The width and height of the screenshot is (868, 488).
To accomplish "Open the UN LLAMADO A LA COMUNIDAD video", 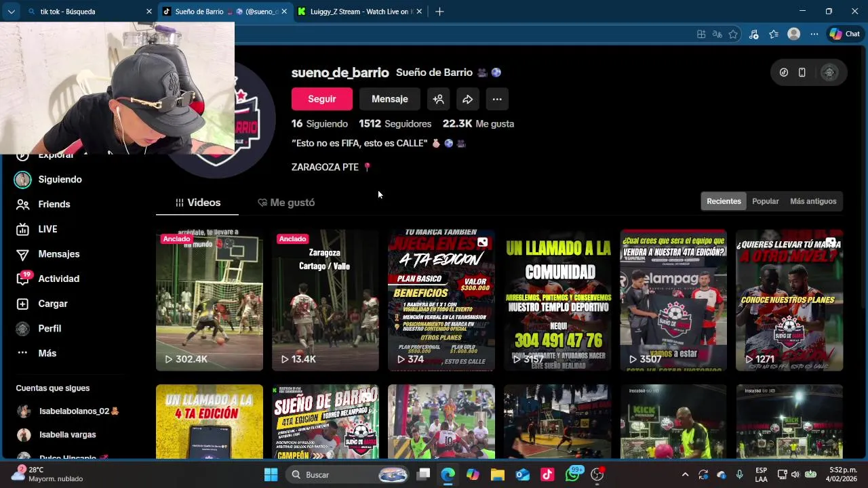I will pyautogui.click(x=557, y=300).
